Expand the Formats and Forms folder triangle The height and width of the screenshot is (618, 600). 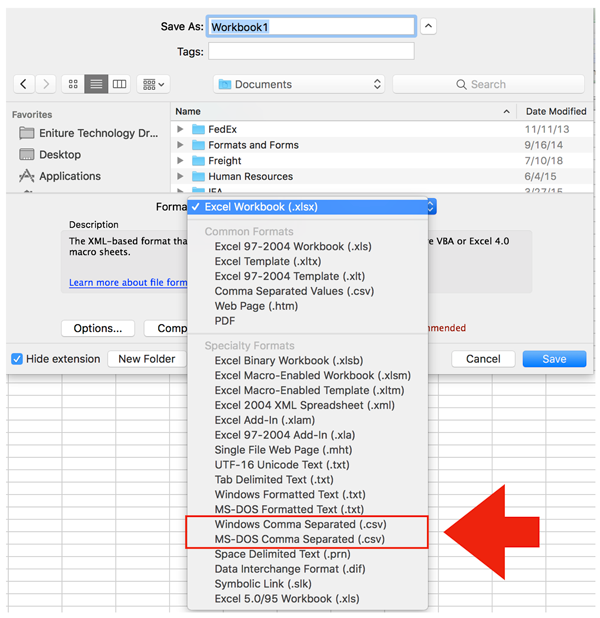click(180, 145)
